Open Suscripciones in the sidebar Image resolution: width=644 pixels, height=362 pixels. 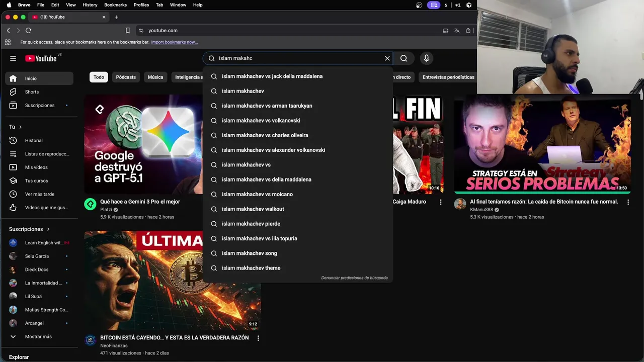click(39, 106)
